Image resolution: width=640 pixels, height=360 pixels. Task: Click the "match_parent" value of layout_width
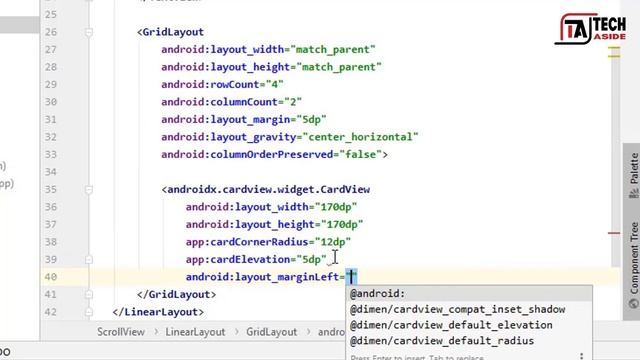click(x=333, y=50)
